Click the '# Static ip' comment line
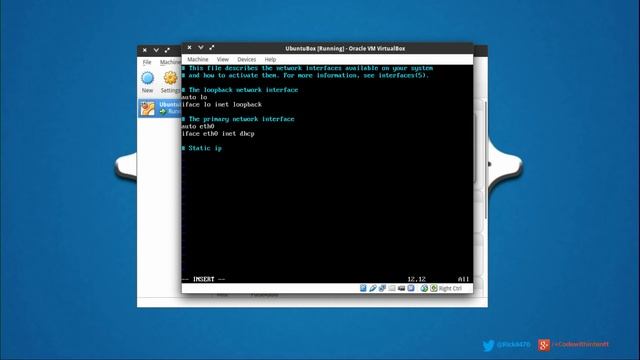Screen dimensions: 640x360 tap(202, 148)
